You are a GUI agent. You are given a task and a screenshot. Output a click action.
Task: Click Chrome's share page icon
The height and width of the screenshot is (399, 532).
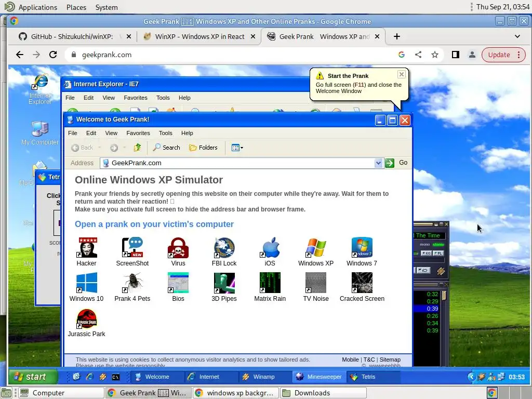[x=418, y=55]
